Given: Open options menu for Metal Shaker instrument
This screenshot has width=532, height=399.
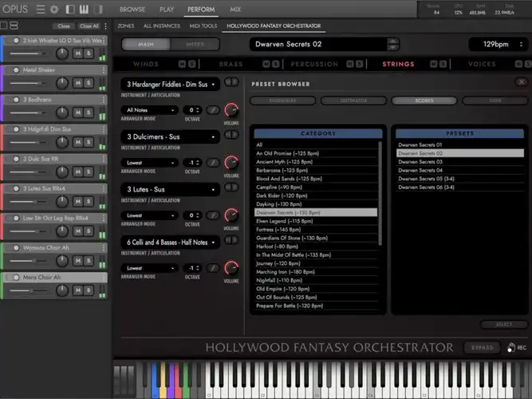Looking at the screenshot, I should [x=104, y=70].
